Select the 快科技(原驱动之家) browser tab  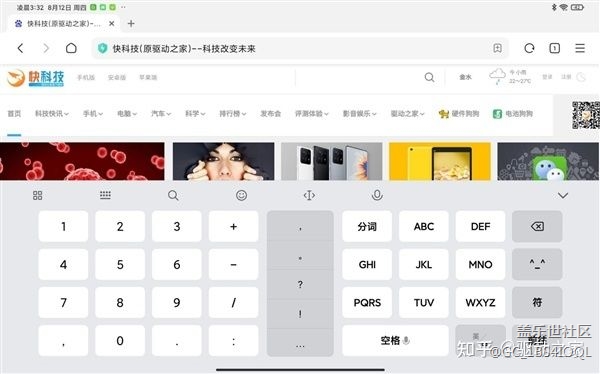click(63, 24)
